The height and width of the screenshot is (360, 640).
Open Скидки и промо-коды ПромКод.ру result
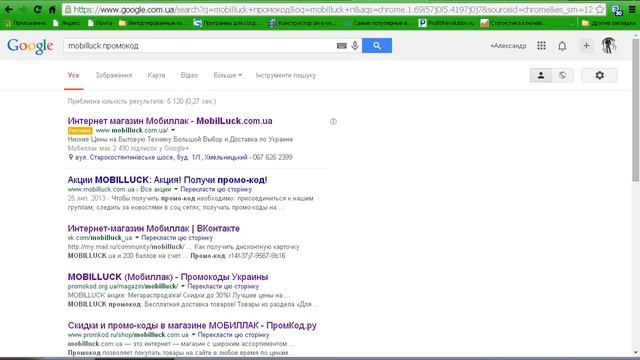tap(192, 325)
